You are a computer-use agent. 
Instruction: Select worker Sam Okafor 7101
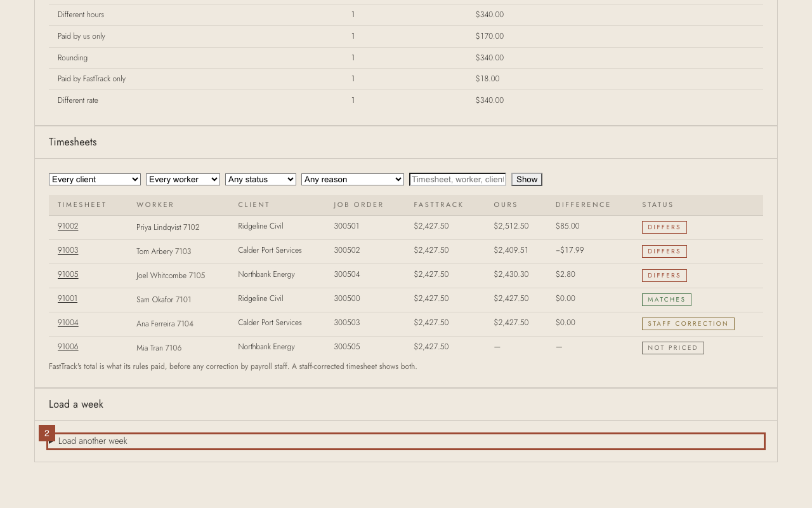pyautogui.click(x=164, y=300)
